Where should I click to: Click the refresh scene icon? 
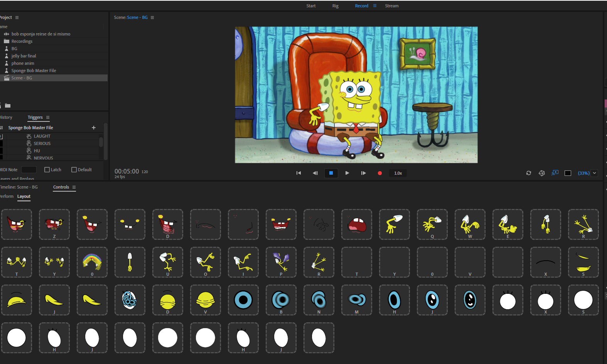[x=529, y=173]
